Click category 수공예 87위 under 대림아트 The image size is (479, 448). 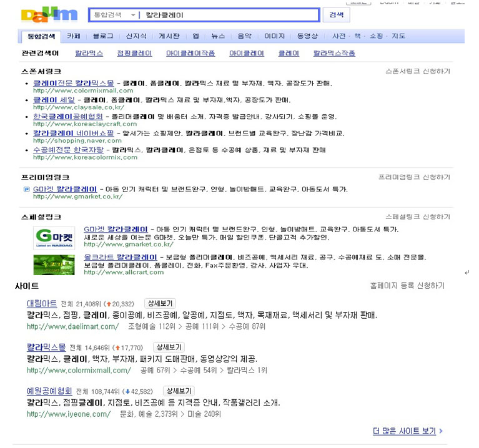[247, 326]
